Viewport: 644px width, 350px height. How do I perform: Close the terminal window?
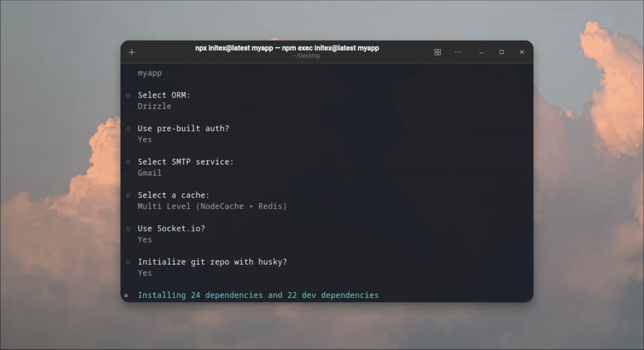(522, 52)
